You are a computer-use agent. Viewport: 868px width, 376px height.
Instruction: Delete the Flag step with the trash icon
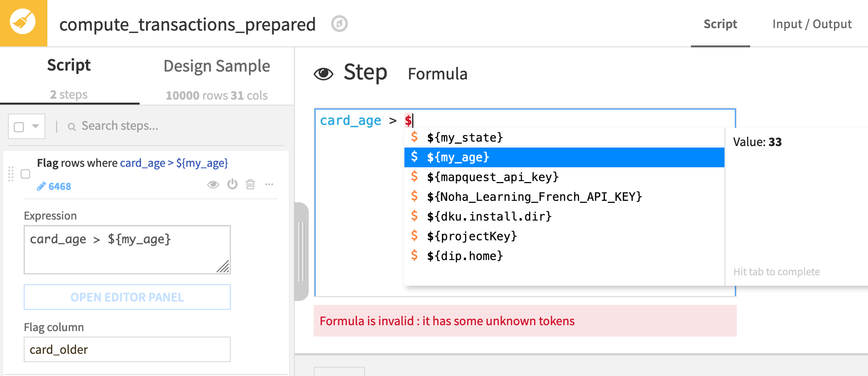pos(251,184)
